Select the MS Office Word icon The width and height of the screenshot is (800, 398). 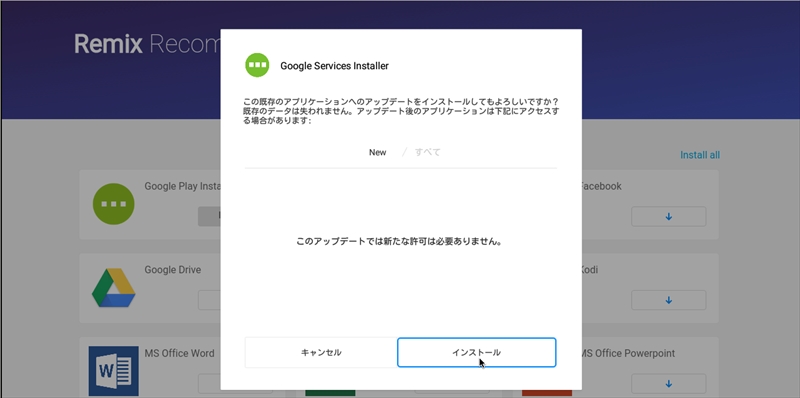113,371
